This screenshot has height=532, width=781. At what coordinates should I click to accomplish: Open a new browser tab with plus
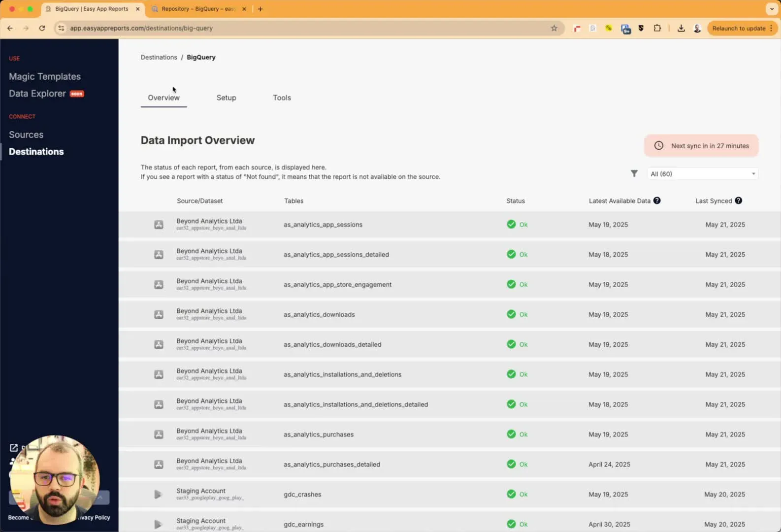pos(260,9)
